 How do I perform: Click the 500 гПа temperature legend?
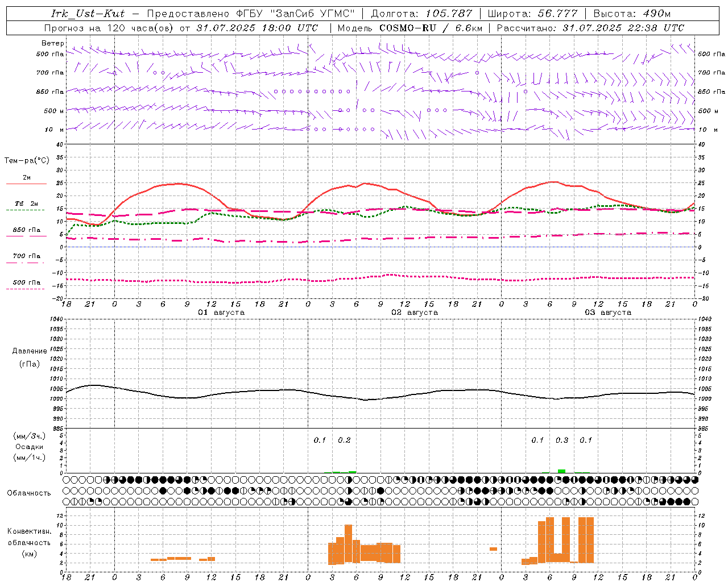point(26,282)
